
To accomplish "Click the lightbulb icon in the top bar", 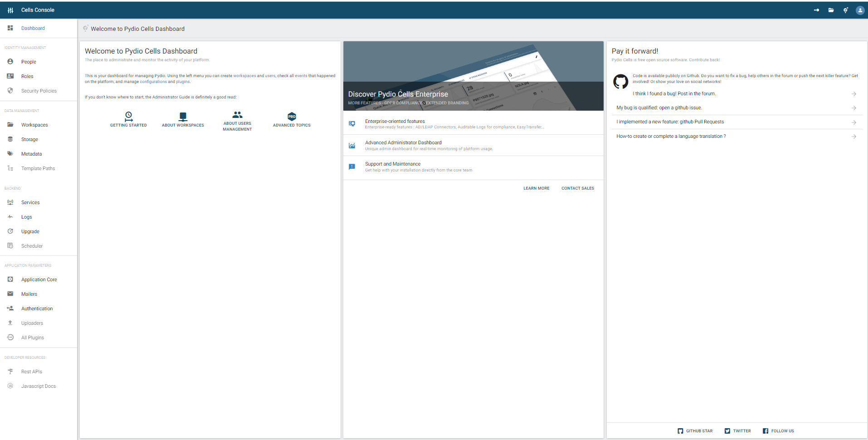I will [x=846, y=10].
